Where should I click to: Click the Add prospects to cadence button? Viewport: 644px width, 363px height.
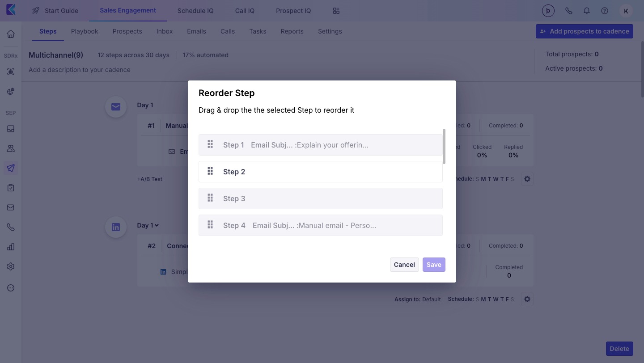[585, 31]
